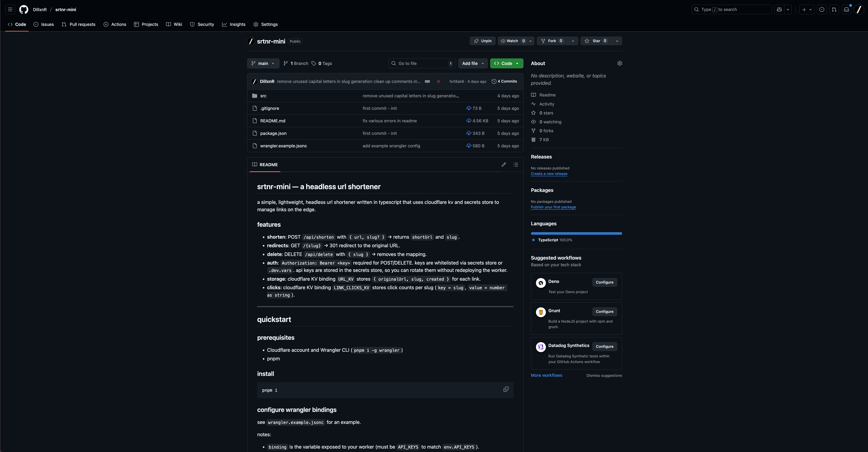This screenshot has height=452, width=868.
Task: Copy the pnpm i command
Action: pos(506,389)
